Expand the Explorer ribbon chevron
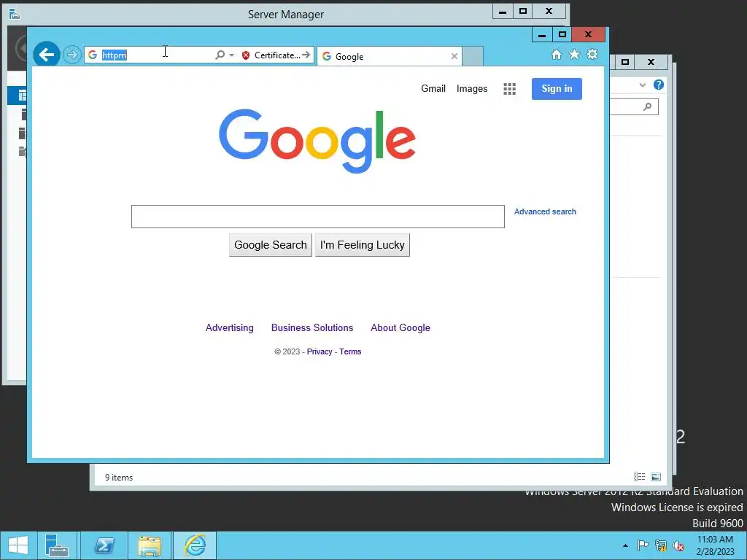The height and width of the screenshot is (560, 747). point(642,85)
